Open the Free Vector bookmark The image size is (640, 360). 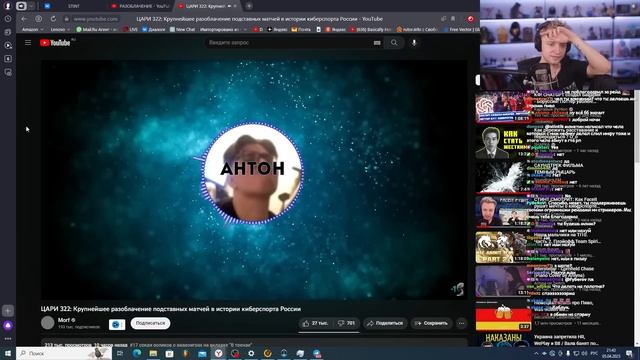coord(461,29)
